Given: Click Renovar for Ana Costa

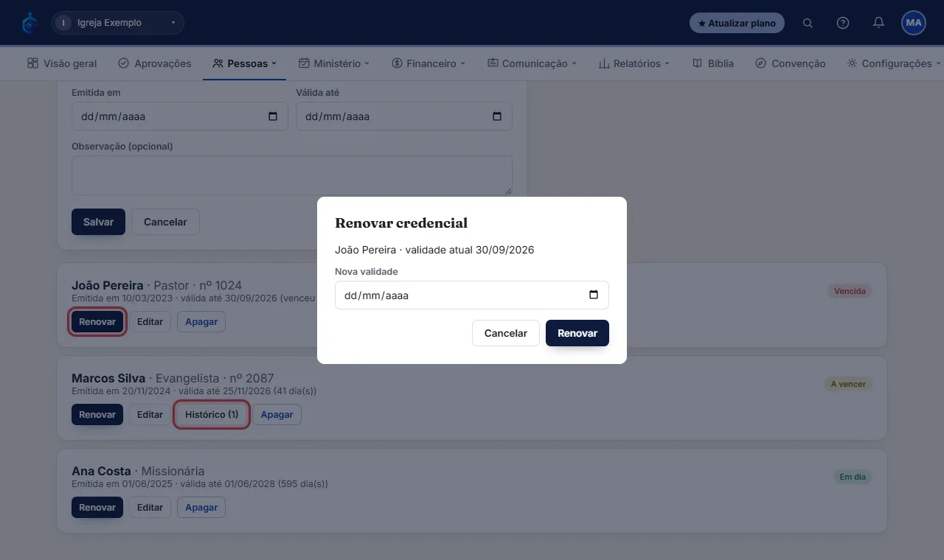Looking at the screenshot, I should pos(97,508).
